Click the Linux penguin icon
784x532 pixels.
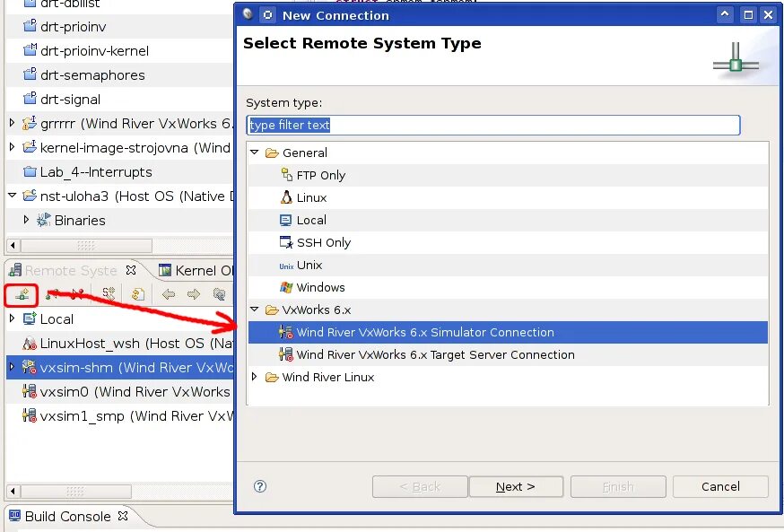(x=286, y=197)
